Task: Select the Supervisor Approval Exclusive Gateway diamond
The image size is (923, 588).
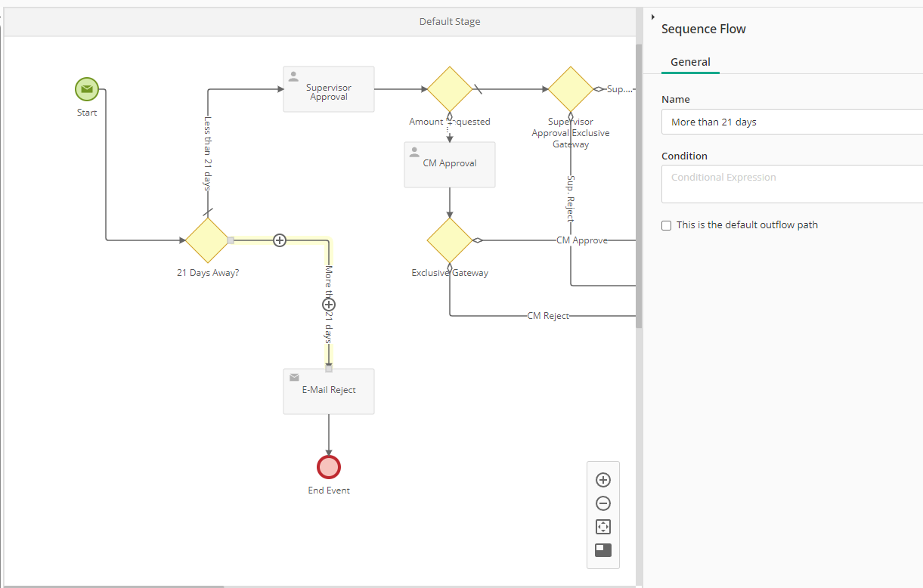Action: [571, 89]
